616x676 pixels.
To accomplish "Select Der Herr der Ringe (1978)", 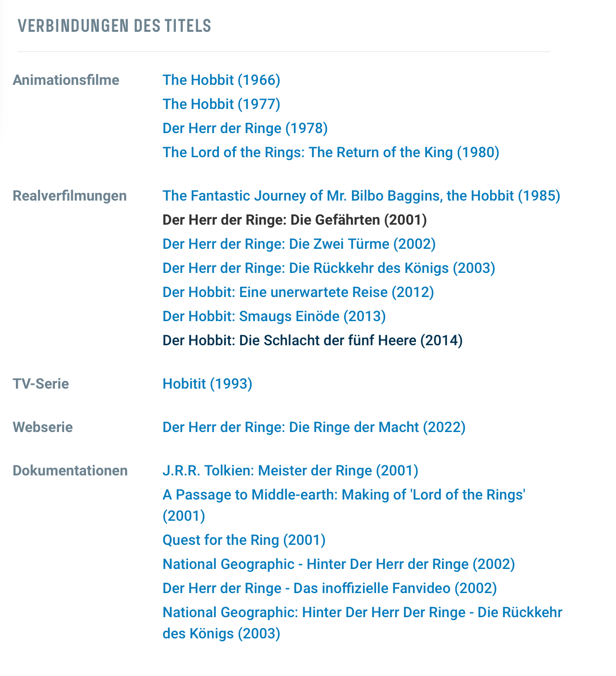I will 245,128.
